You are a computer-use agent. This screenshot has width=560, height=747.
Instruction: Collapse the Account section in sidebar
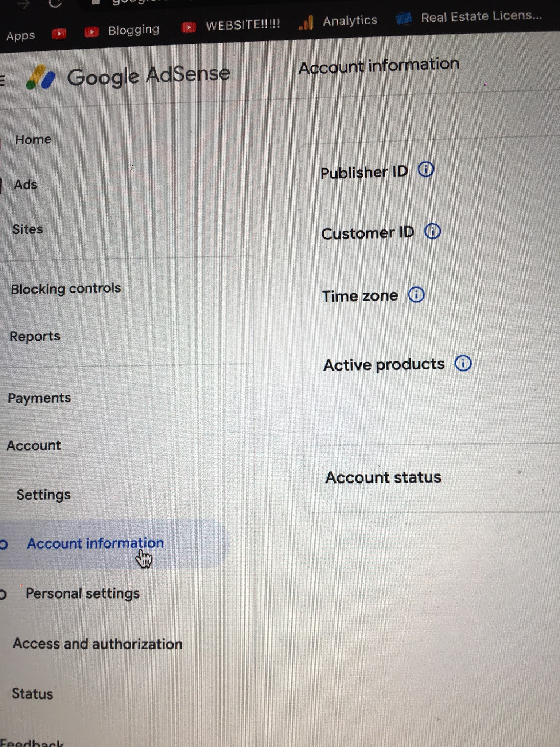coord(34,446)
